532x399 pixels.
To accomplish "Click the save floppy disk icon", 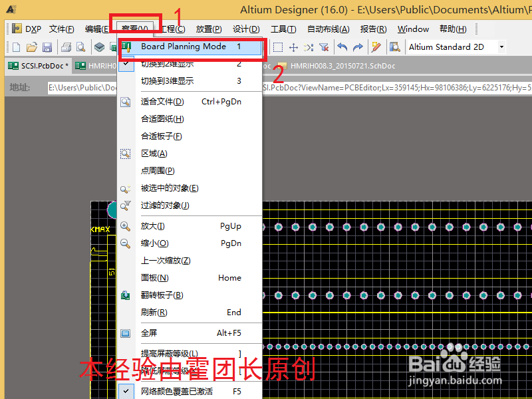I will pos(47,47).
